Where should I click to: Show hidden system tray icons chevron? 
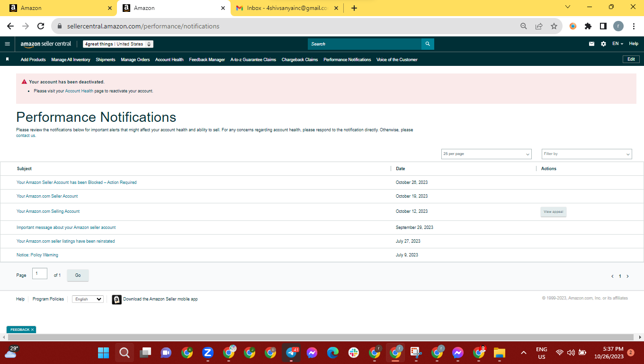523,353
